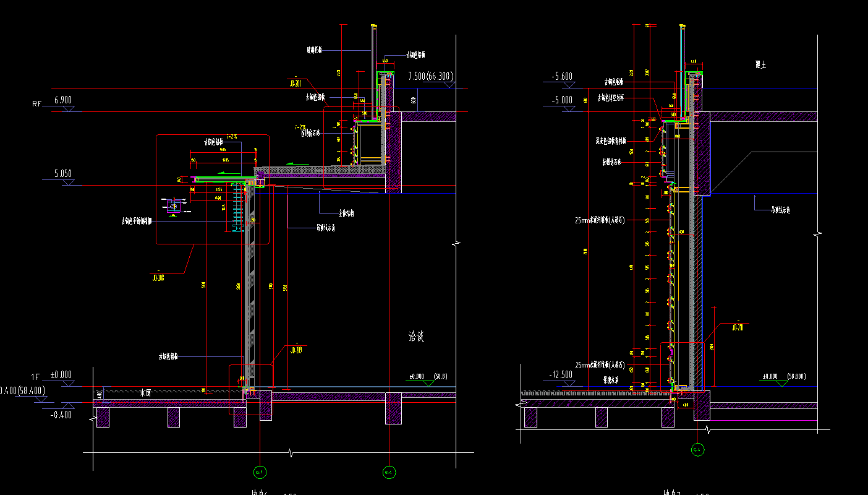The height and width of the screenshot is (495, 868).
Task: Click the JD-208 detail reference label
Action: 158,277
